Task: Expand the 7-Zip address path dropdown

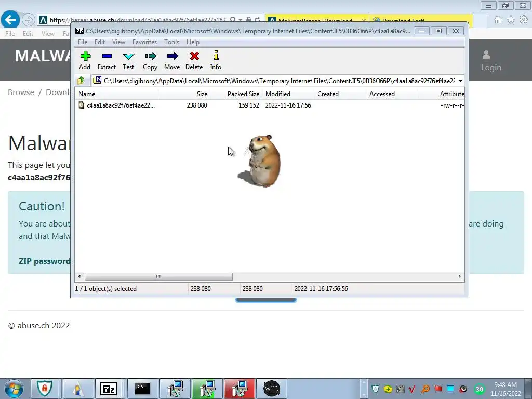Action: coord(460,81)
